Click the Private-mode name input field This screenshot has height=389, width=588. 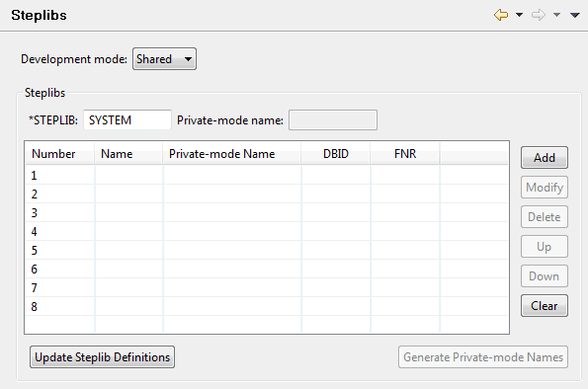click(333, 119)
